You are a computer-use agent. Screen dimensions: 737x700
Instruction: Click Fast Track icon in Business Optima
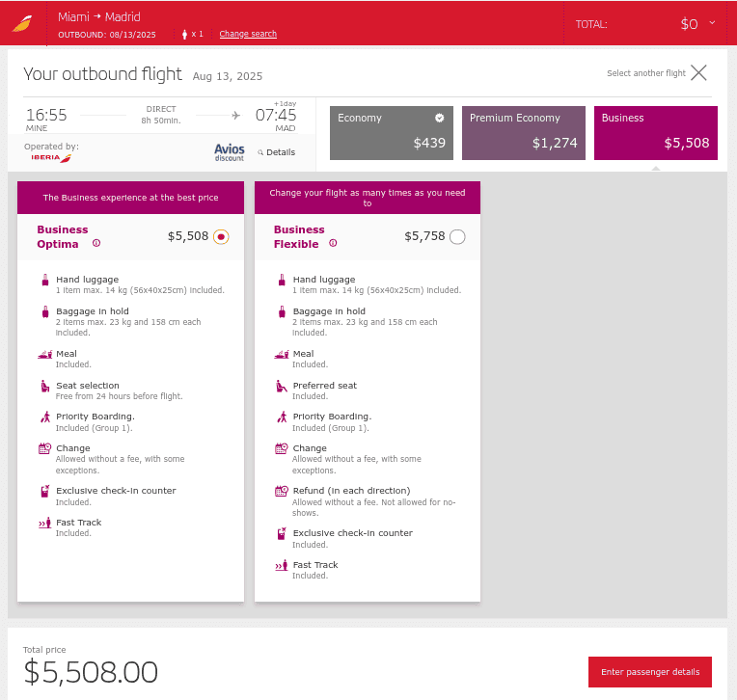(44, 523)
